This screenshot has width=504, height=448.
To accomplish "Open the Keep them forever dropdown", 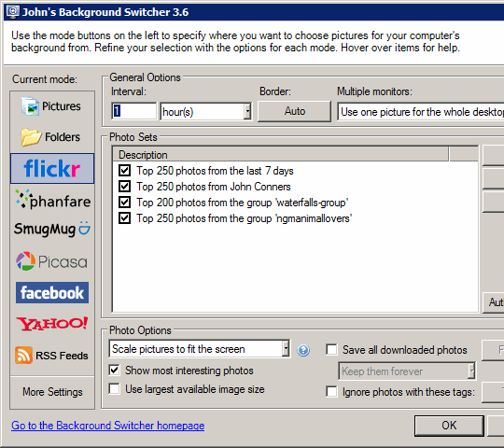I will [x=407, y=371].
